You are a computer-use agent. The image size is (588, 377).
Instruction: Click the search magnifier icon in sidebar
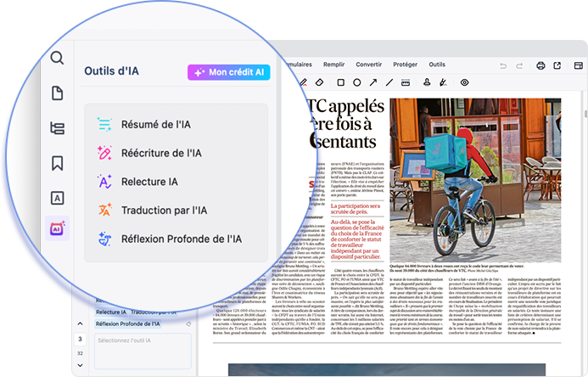tap(57, 59)
